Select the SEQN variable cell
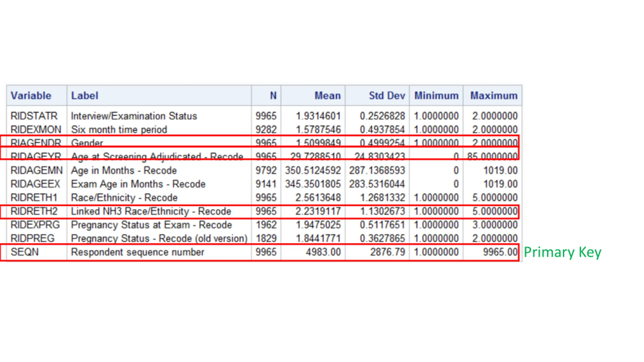This screenshot has width=644, height=362. 25,252
